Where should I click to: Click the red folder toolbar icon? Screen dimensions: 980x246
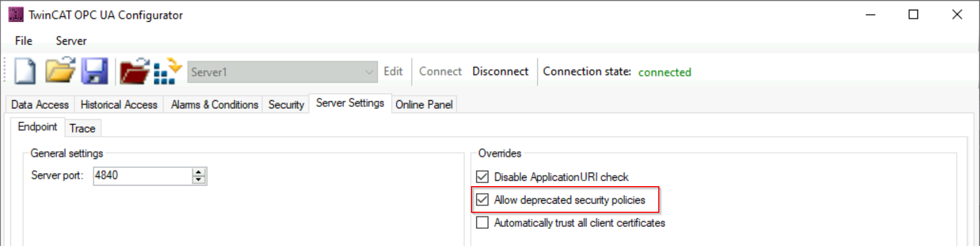[x=134, y=71]
